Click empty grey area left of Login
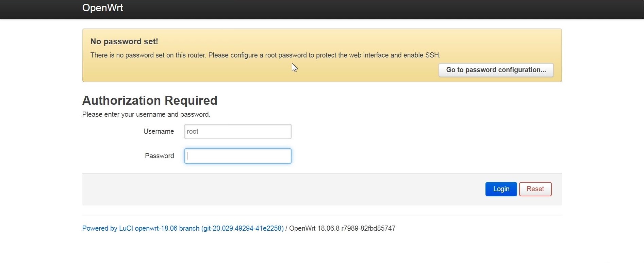Screen dimensions: 644x263 click(272, 189)
